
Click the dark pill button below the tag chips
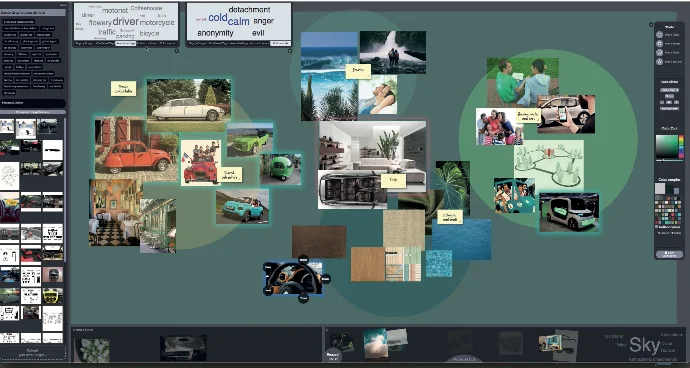pyautogui.click(x=33, y=103)
